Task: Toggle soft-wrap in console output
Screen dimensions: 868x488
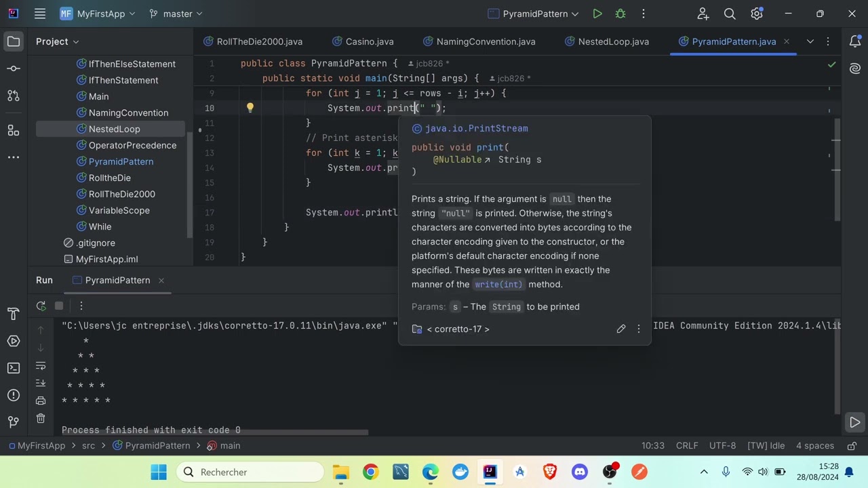Action: [41, 365]
